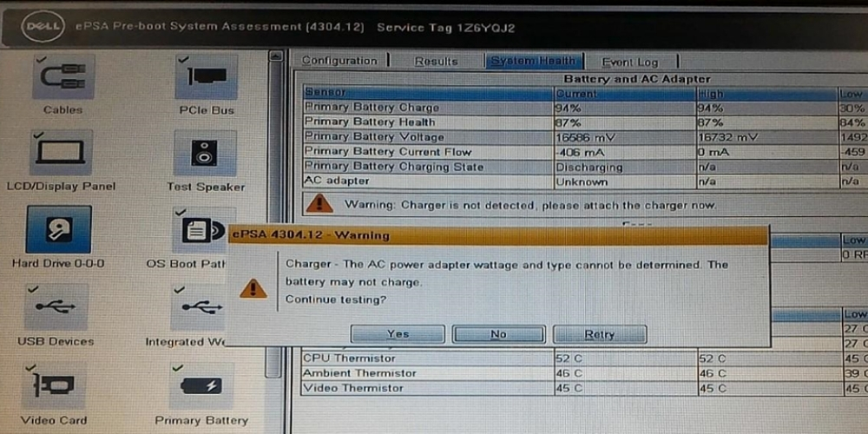Select the PCIe Bus test icon
This screenshot has width=868, height=434.
(x=206, y=76)
